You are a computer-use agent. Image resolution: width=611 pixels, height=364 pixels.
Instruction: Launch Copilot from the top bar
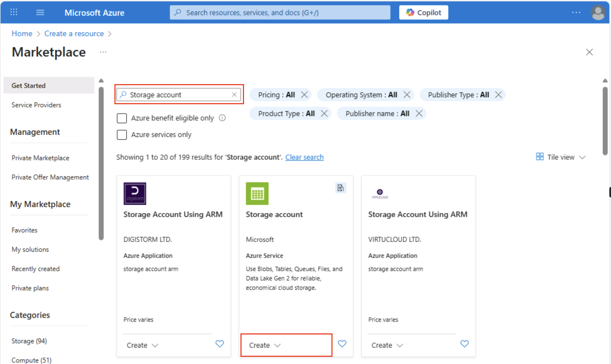(x=423, y=12)
